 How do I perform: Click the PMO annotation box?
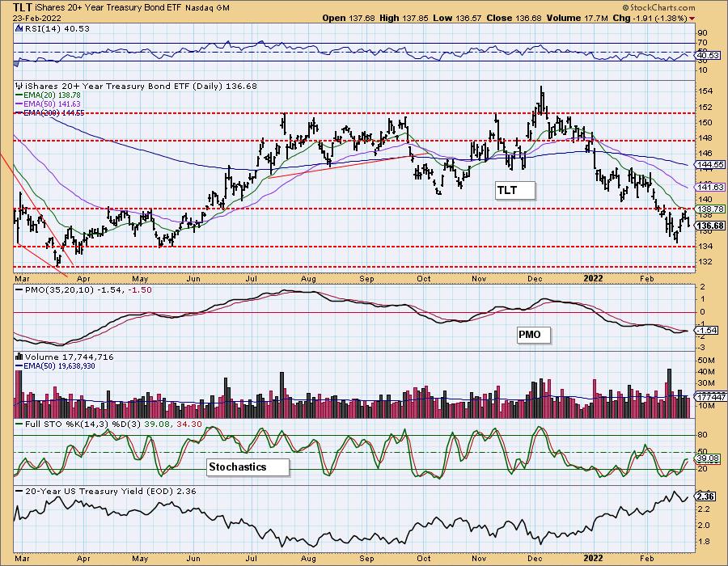tap(534, 335)
